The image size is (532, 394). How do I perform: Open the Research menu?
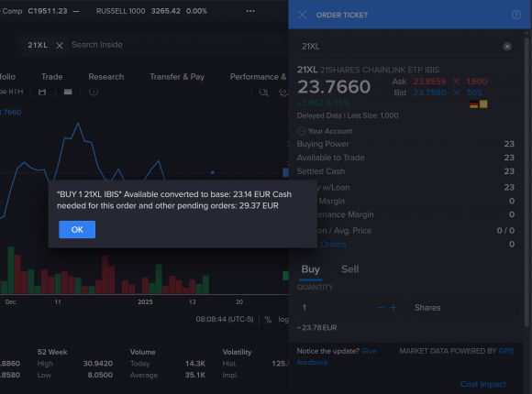point(106,77)
